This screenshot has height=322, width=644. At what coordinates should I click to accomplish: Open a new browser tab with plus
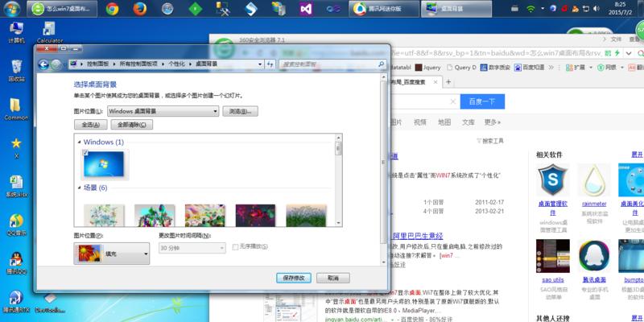pos(448,82)
